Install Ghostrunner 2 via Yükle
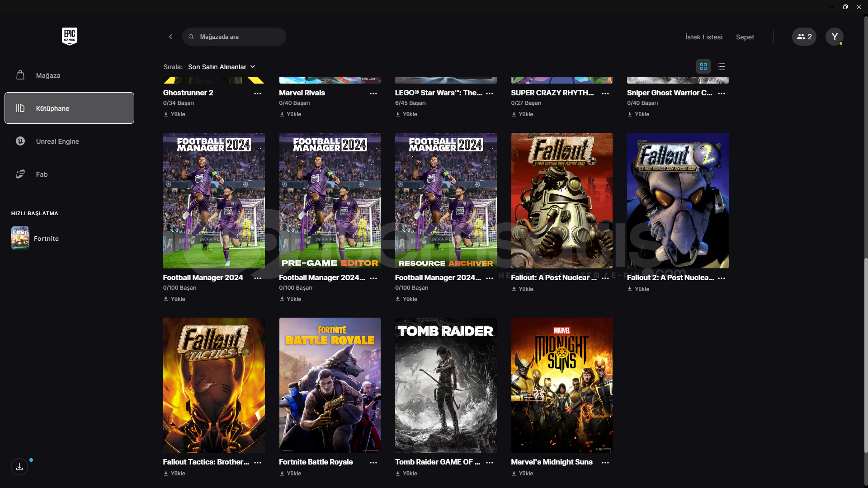Viewport: 868px width, 488px height. coord(175,114)
